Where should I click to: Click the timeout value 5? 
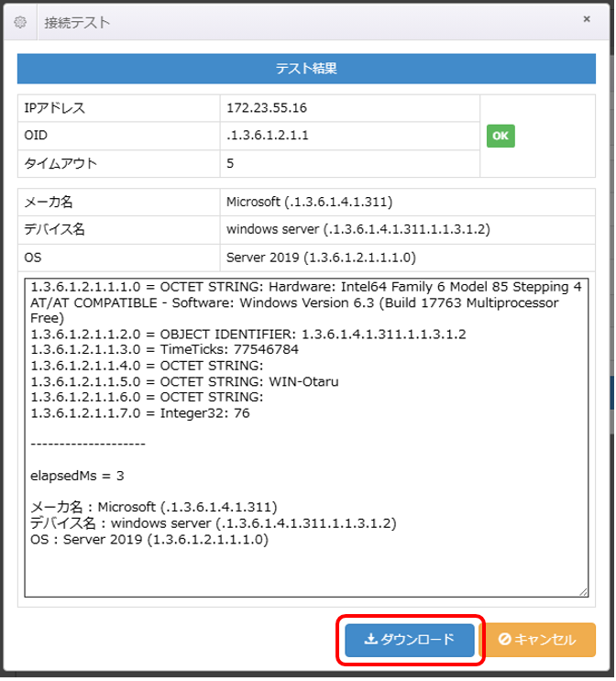(231, 164)
